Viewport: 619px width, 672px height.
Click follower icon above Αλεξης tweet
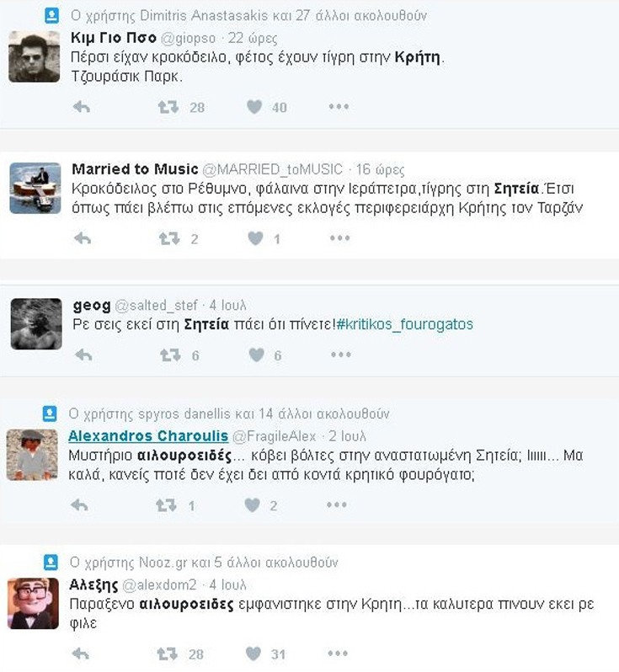coord(51,562)
